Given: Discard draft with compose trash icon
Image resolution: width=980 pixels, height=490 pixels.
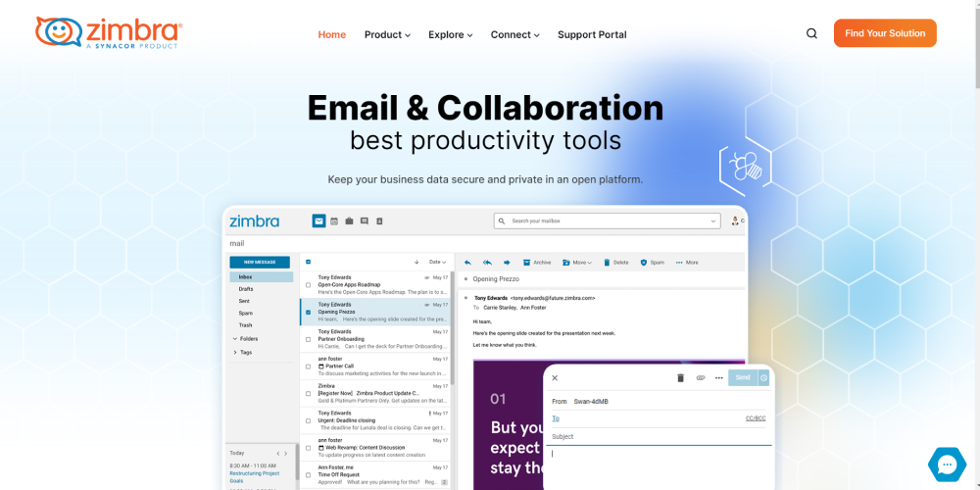Looking at the screenshot, I should pyautogui.click(x=681, y=377).
